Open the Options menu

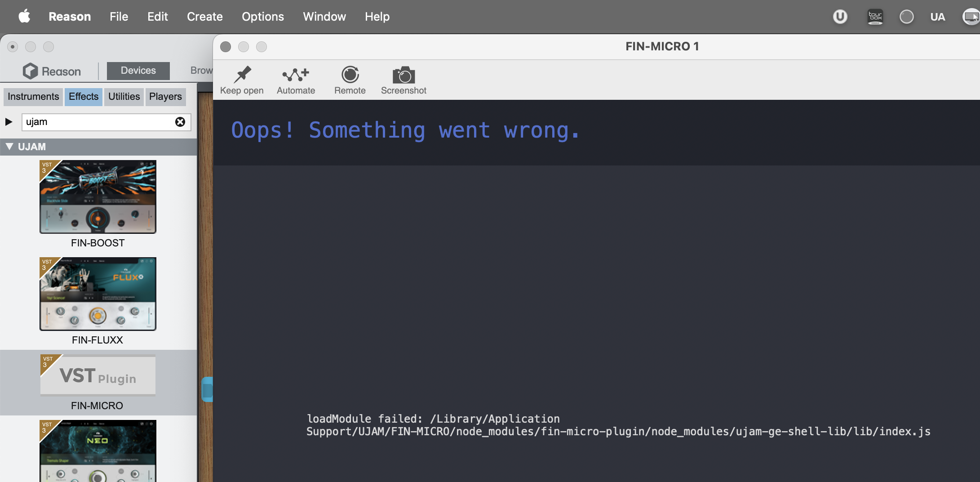point(263,17)
